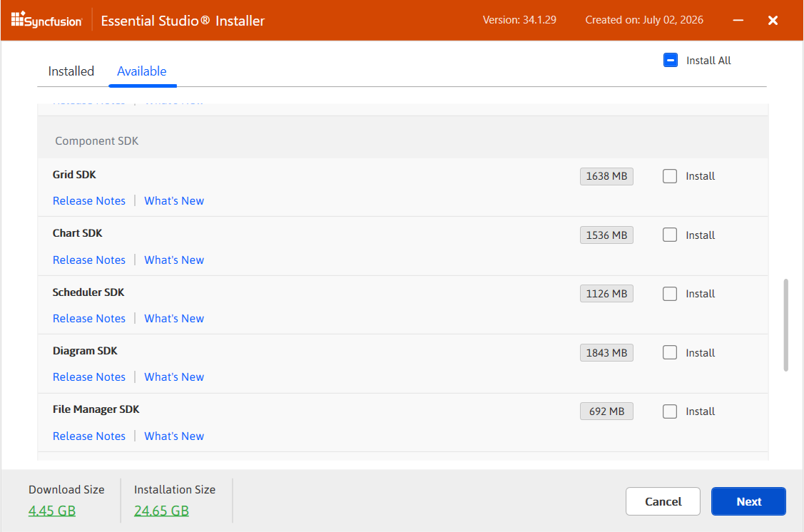Open Scheduler SDK What's New link
The image size is (804, 532).
click(x=174, y=318)
